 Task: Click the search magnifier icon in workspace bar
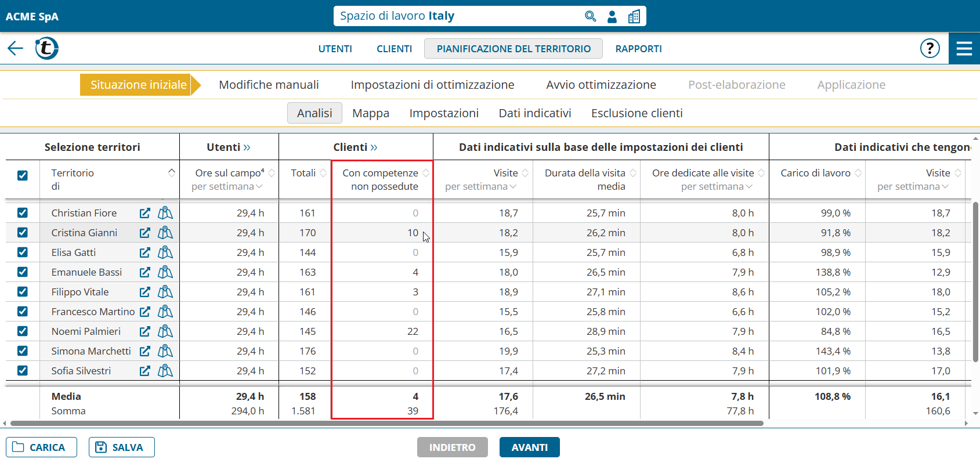click(590, 16)
